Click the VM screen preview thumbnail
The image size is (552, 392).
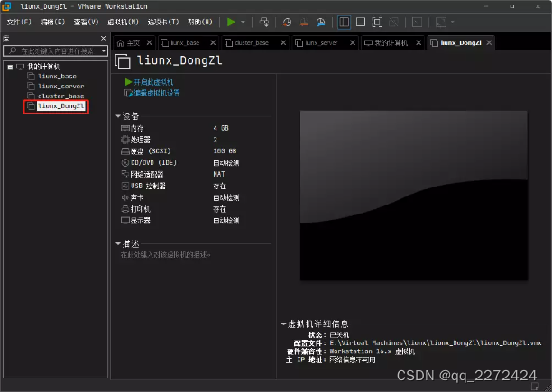[x=414, y=196]
